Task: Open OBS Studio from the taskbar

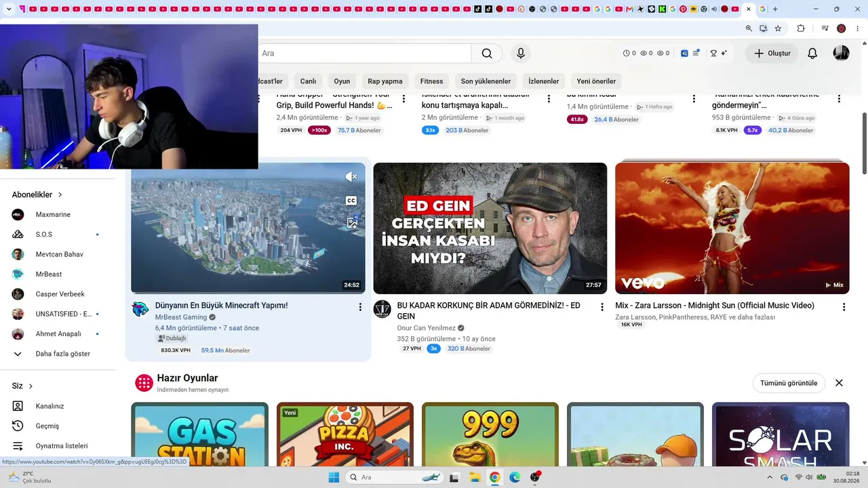Action: pos(535,477)
